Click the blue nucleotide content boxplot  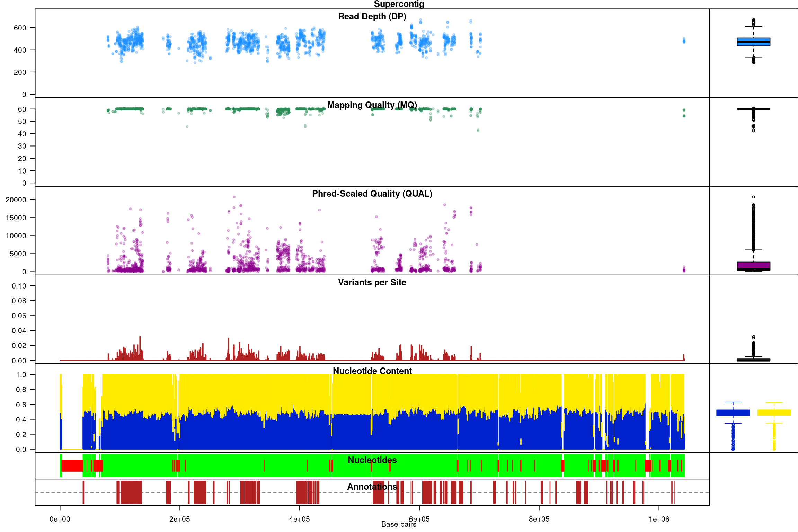click(x=733, y=413)
